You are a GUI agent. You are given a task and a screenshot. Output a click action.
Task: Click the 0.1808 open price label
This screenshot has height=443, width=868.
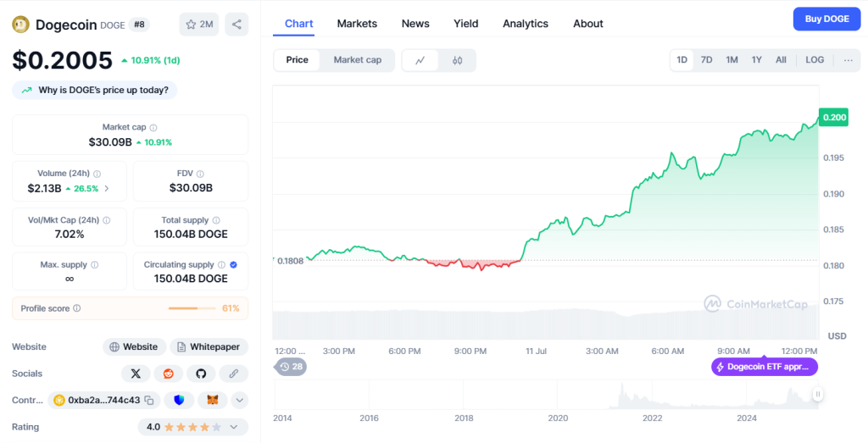pyautogui.click(x=291, y=261)
